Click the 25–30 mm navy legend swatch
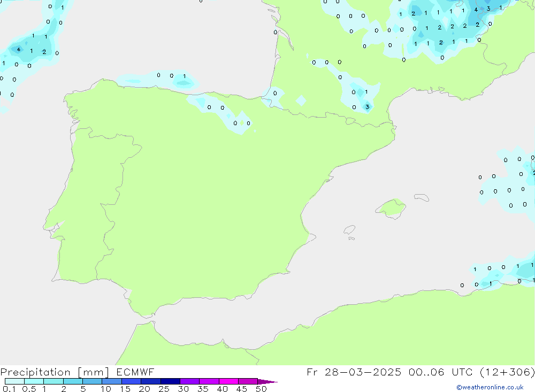 (170, 381)
